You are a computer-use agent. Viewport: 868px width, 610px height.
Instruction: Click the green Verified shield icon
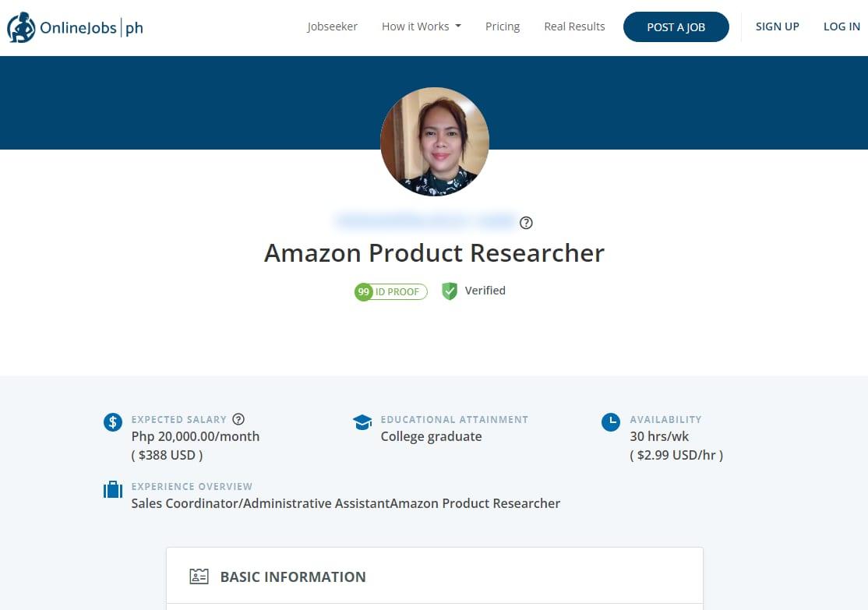(449, 291)
